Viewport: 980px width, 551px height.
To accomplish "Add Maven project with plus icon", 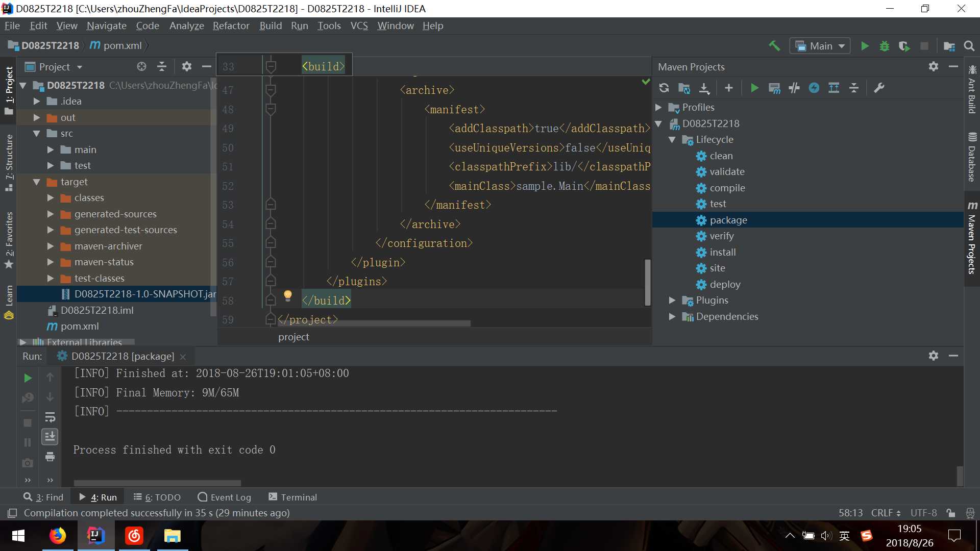I will tap(729, 88).
